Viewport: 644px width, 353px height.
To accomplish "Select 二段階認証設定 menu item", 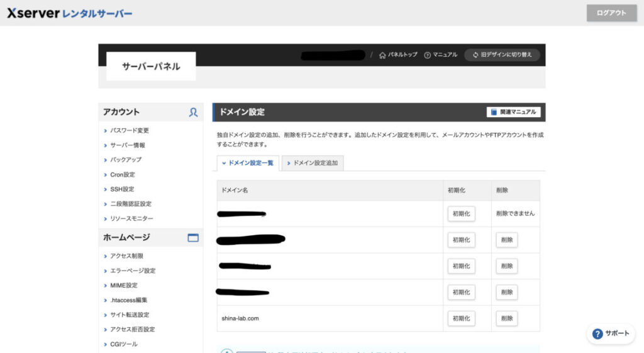I will pyautogui.click(x=131, y=204).
